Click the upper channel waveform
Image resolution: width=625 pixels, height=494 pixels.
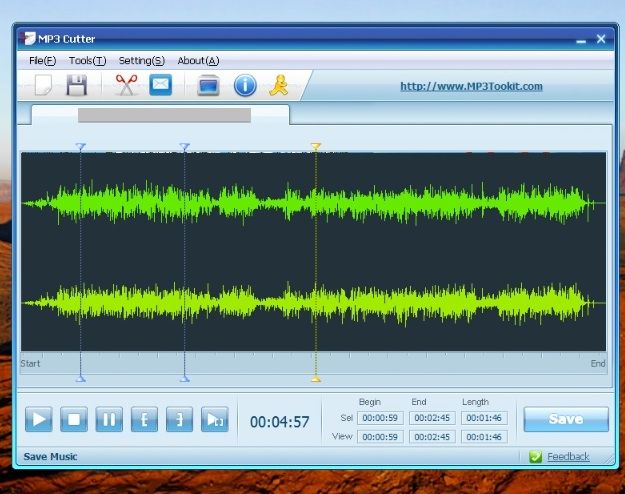pyautogui.click(x=313, y=203)
